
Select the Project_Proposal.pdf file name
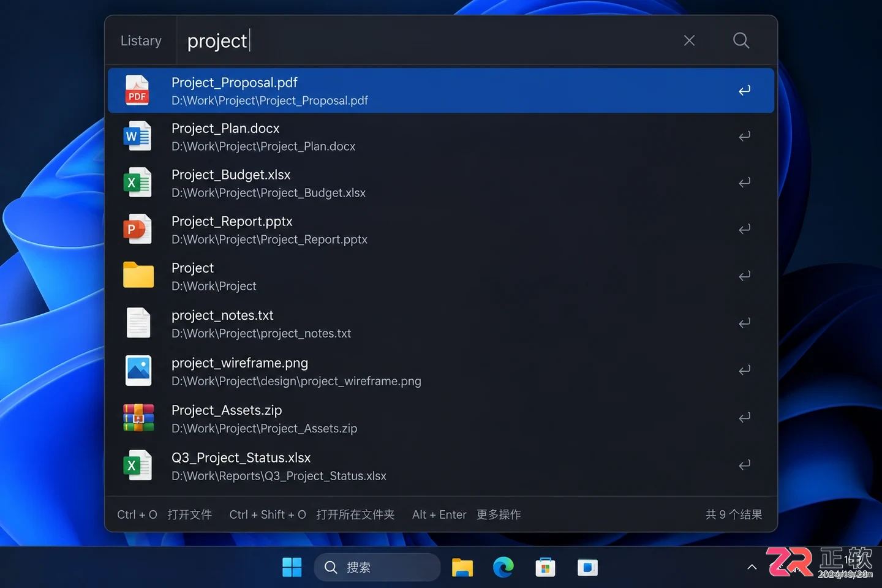tap(235, 83)
